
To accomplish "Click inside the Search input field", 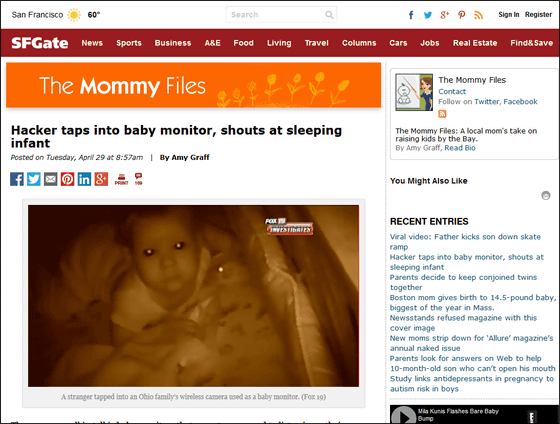I will click(277, 15).
